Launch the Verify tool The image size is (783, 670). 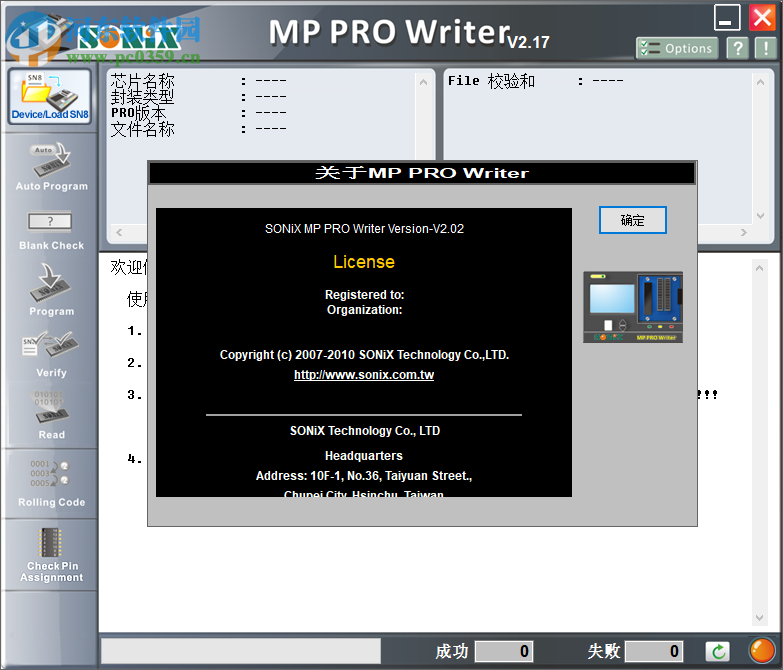(x=51, y=354)
